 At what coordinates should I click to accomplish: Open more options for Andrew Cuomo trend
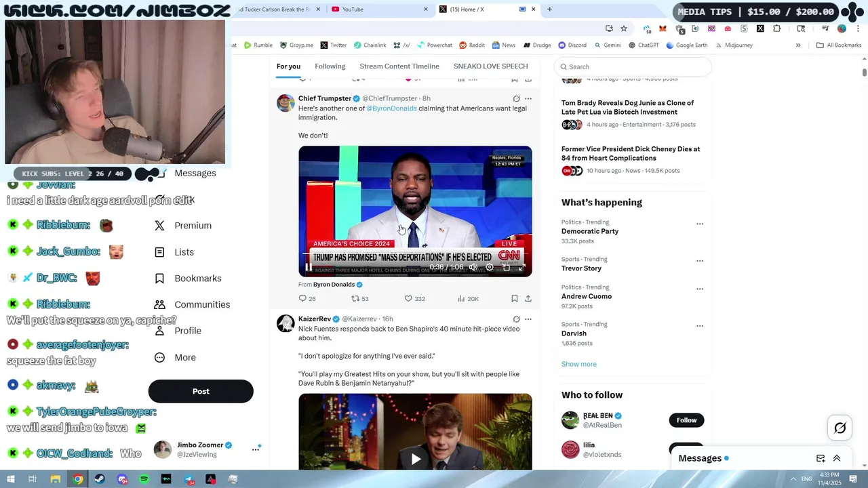point(700,289)
